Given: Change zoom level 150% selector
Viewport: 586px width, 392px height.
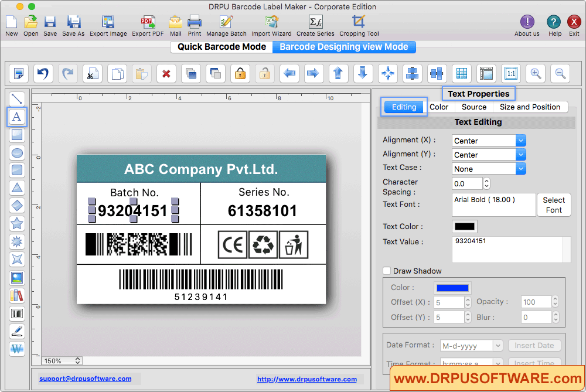Looking at the screenshot, I should (x=62, y=361).
